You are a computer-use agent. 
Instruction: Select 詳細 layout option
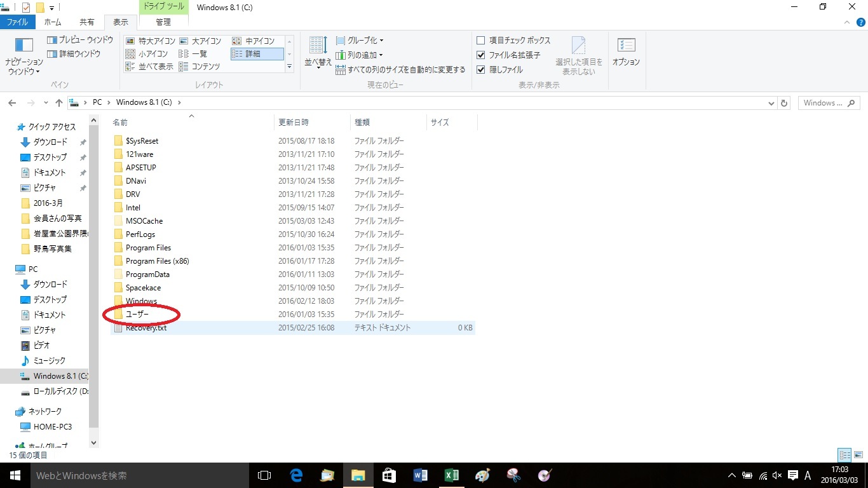pos(257,54)
